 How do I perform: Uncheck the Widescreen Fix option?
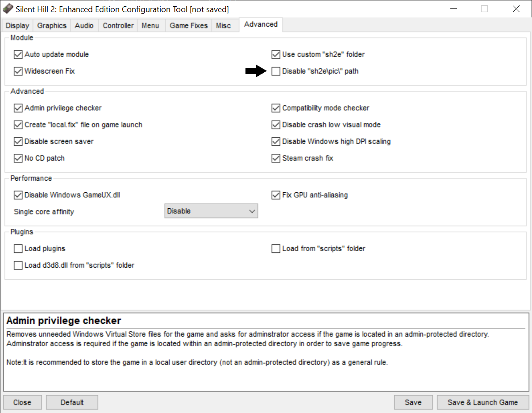18,71
